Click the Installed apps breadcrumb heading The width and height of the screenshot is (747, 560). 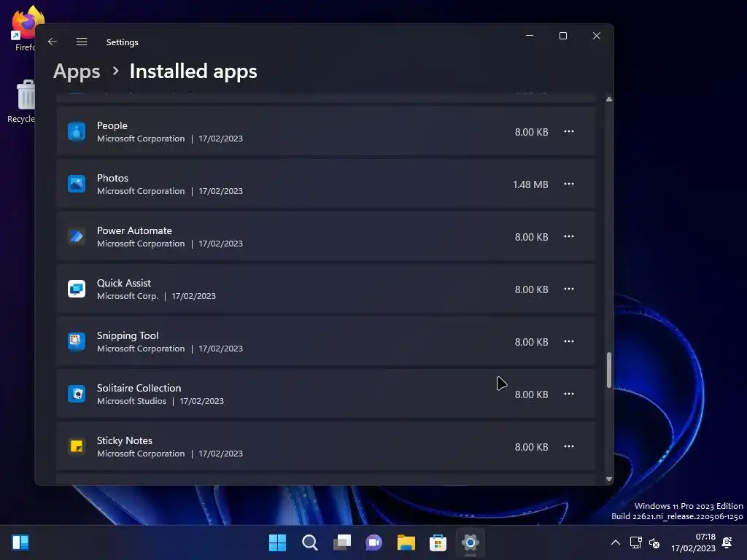[193, 71]
